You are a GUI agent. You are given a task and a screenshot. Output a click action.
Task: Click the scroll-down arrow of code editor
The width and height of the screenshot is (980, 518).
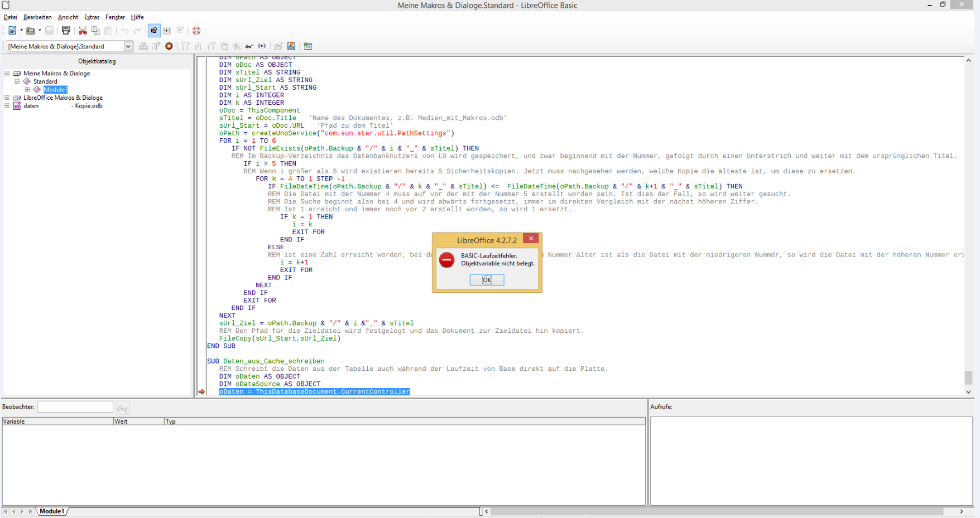(x=969, y=392)
